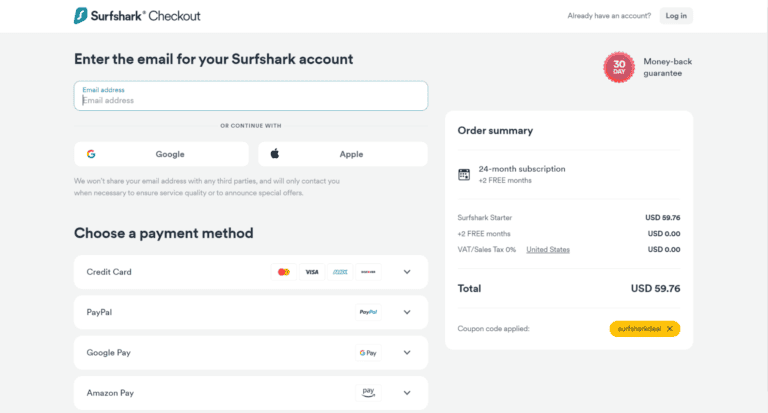Screen dimensions: 768x413
Task: Continue with Apple sign-in button
Action: tap(342, 154)
